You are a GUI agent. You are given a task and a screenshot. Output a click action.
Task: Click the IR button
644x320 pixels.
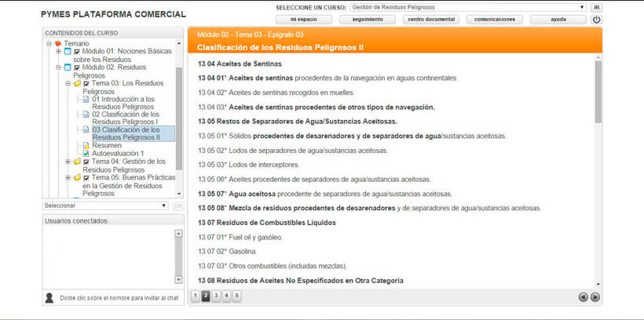pyautogui.click(x=596, y=7)
